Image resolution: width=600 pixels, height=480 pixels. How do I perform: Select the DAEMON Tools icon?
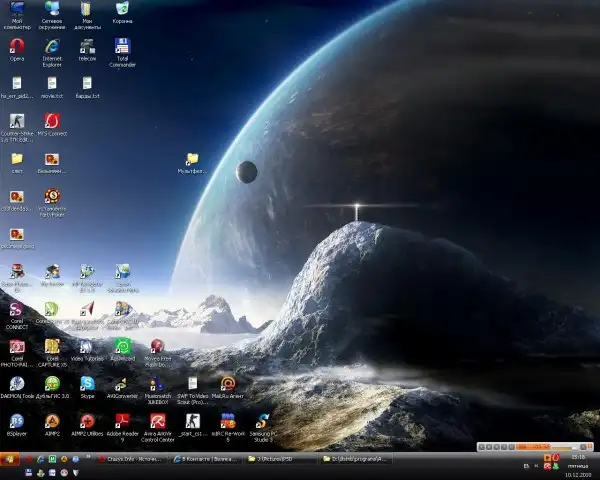[x=17, y=383]
